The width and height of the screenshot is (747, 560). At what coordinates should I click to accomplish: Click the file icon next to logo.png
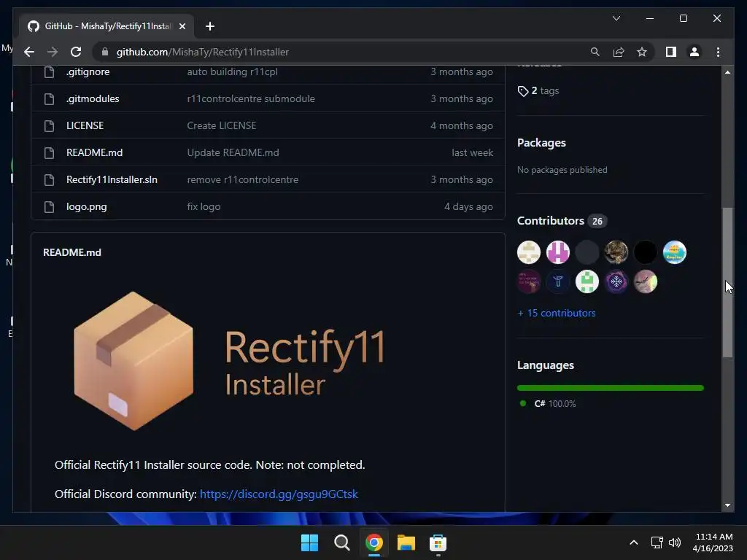click(x=49, y=206)
